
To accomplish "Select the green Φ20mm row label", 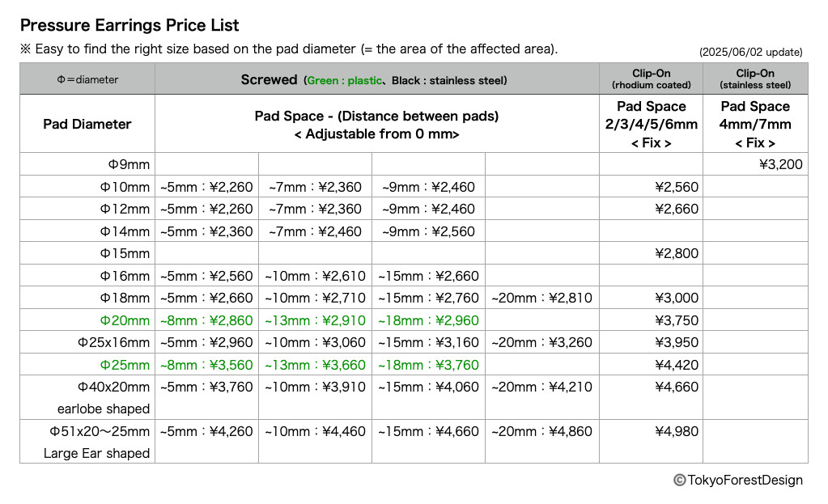I will click(x=125, y=320).
